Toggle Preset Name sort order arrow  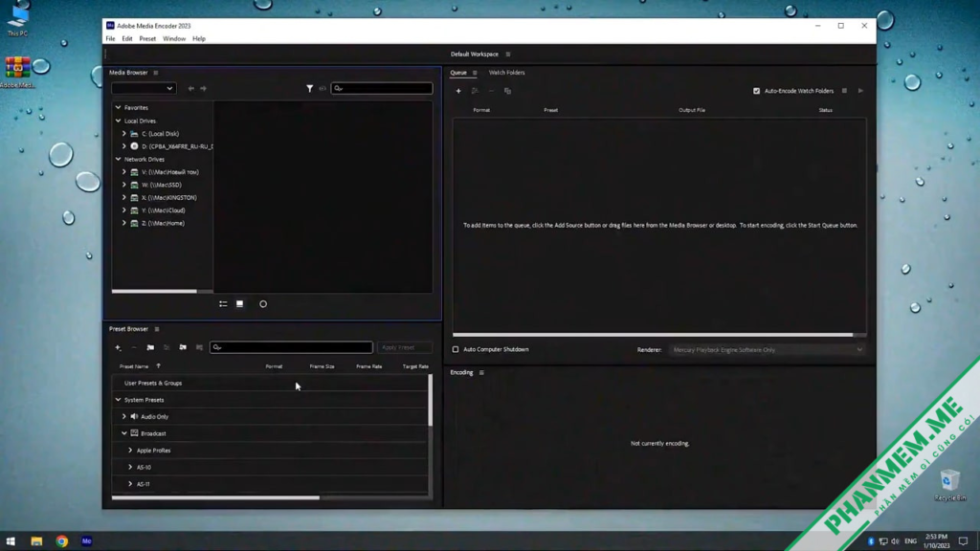158,366
